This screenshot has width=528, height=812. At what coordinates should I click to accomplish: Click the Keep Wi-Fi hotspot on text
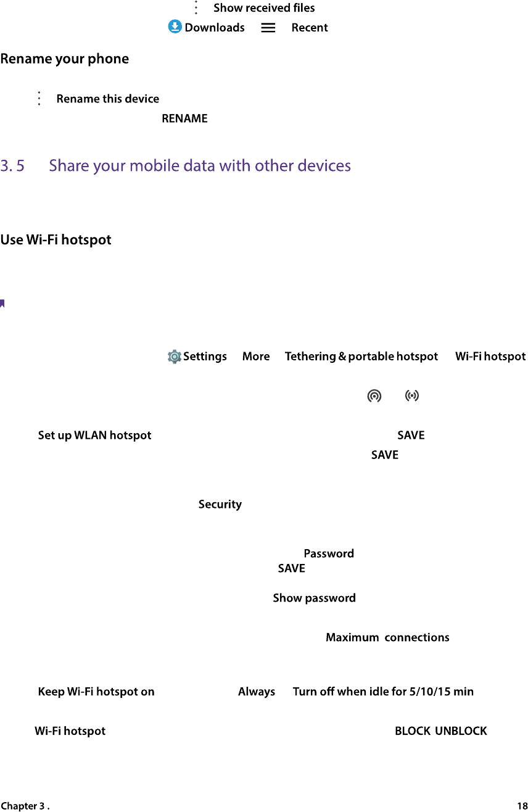coord(96,692)
